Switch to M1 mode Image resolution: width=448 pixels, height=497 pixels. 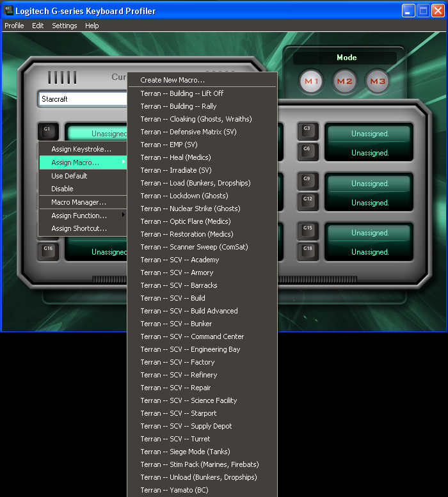coord(312,81)
